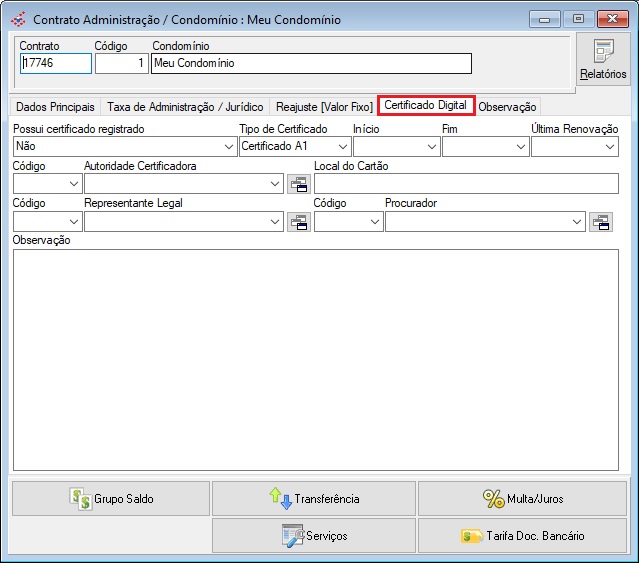Click the Local do Cartão field
Screen dimensions: 639x563
(x=466, y=184)
